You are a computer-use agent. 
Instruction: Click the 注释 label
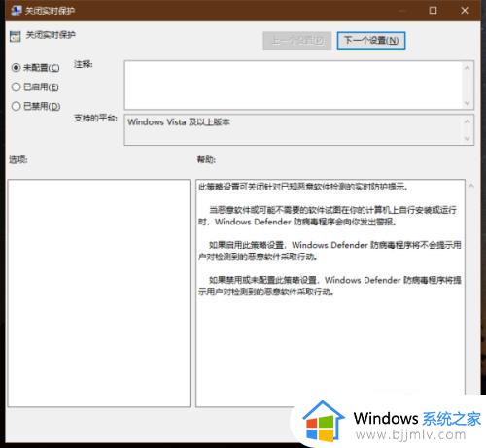click(84, 64)
